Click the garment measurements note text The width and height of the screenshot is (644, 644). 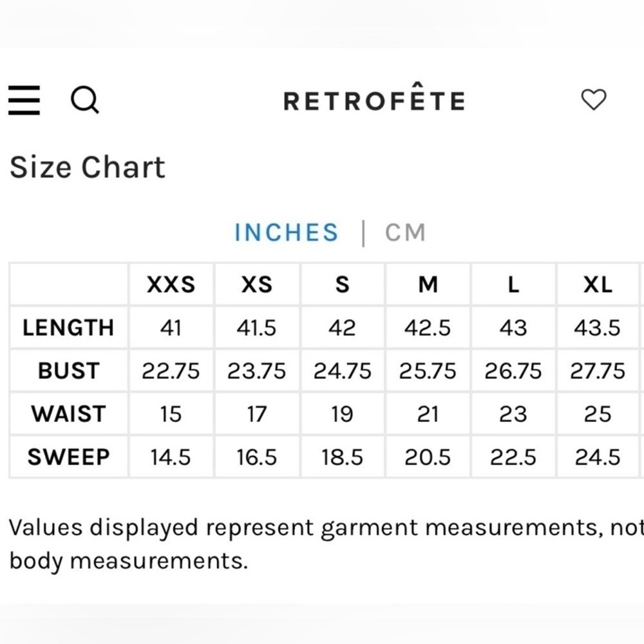coord(322,544)
